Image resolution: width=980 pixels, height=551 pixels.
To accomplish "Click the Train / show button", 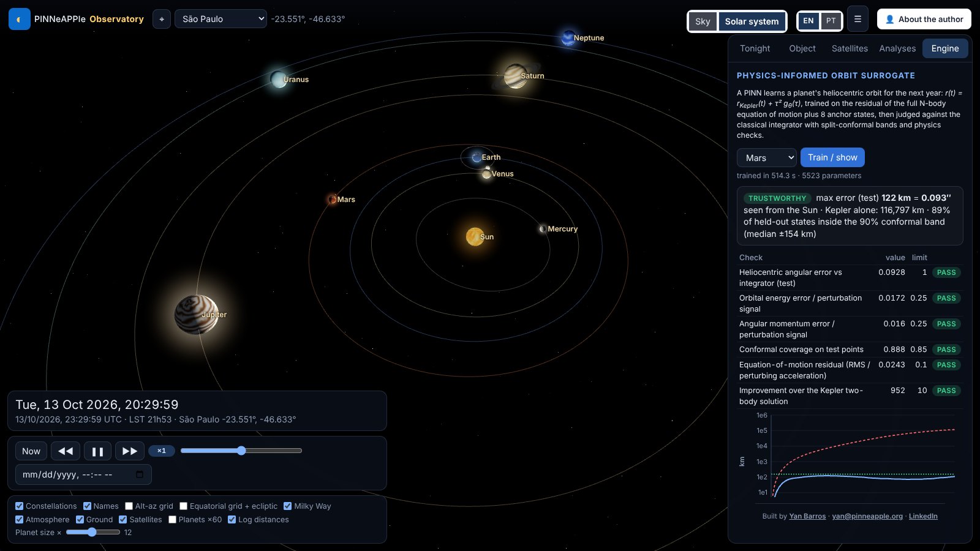I will [832, 157].
